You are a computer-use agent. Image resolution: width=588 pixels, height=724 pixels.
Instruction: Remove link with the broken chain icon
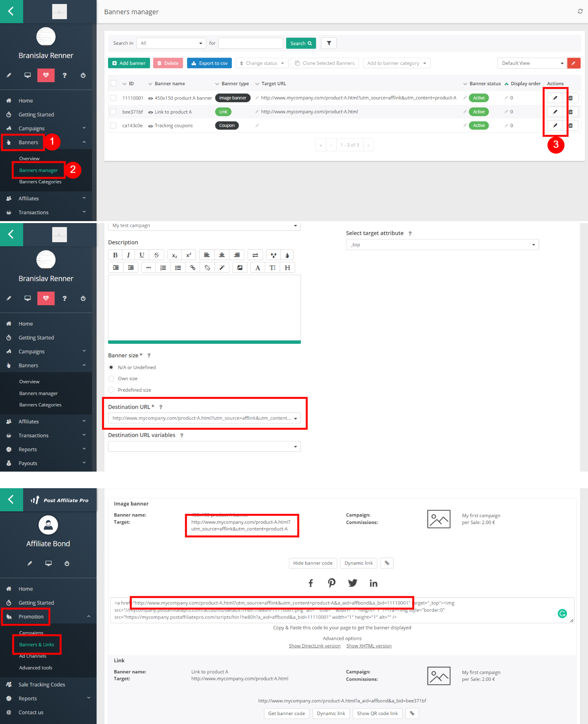(207, 268)
